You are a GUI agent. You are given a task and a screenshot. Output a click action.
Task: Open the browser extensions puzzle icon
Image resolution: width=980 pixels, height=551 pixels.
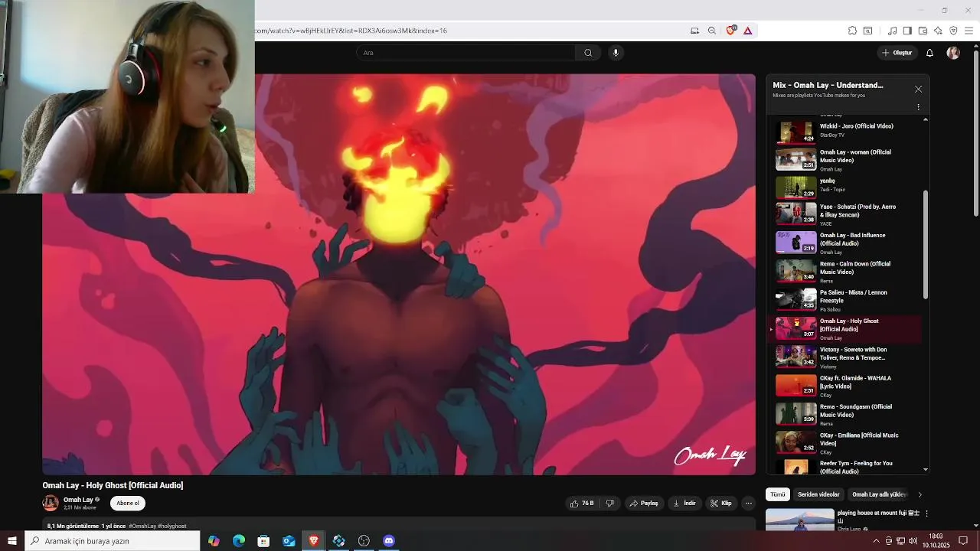click(x=852, y=31)
